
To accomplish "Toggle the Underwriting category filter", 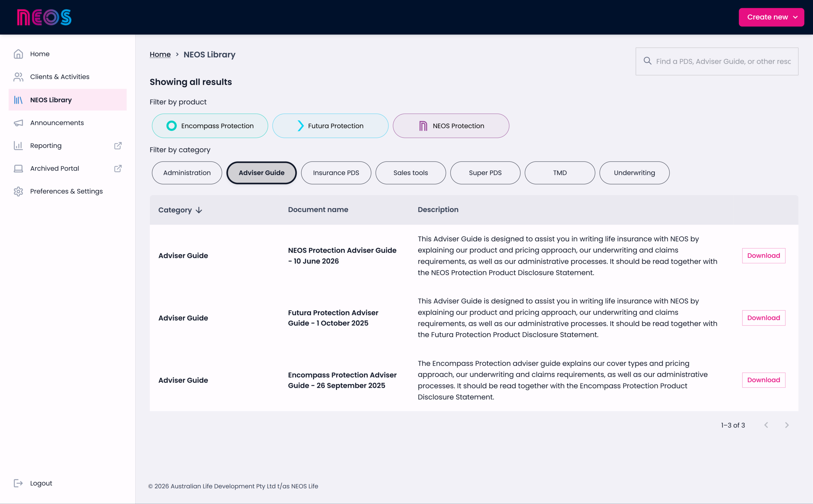I will click(634, 173).
